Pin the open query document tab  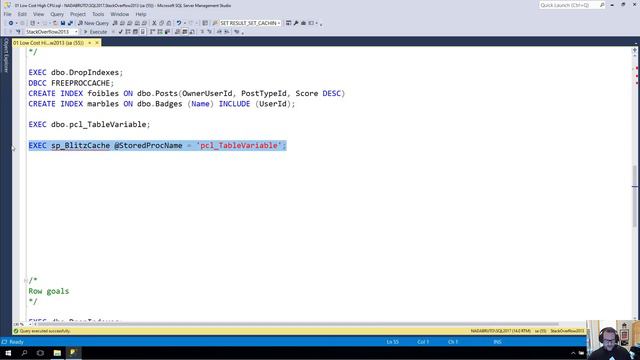pos(90,43)
